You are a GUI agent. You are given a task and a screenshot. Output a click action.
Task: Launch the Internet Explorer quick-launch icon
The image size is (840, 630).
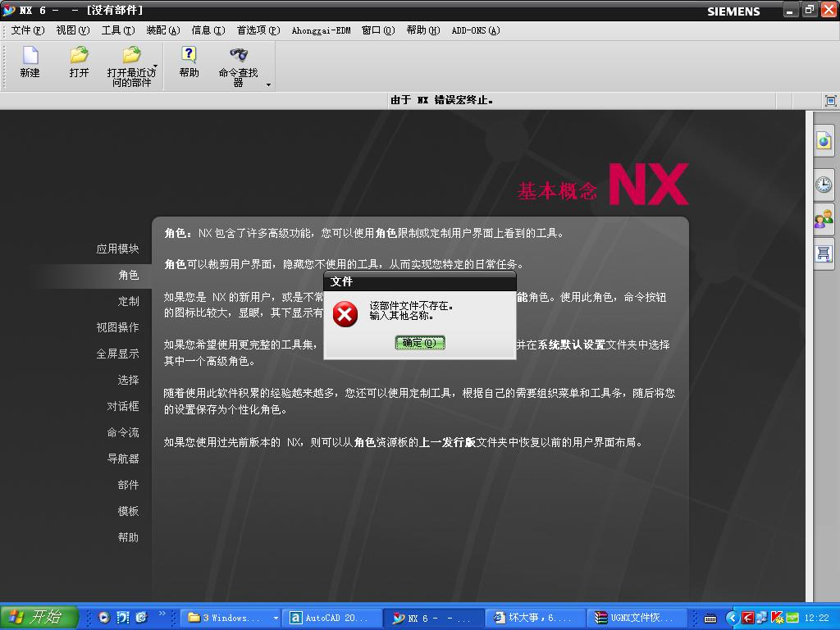pyautogui.click(x=141, y=618)
